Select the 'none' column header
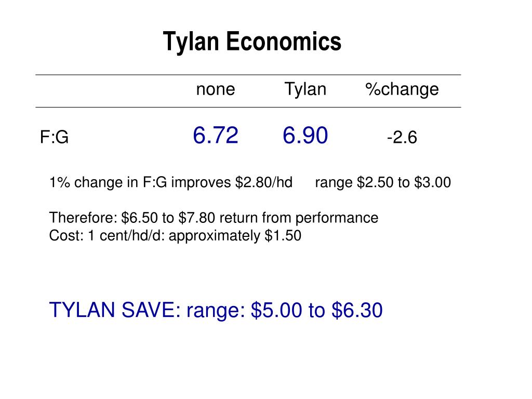This screenshot has height=399, width=532. pos(216,89)
